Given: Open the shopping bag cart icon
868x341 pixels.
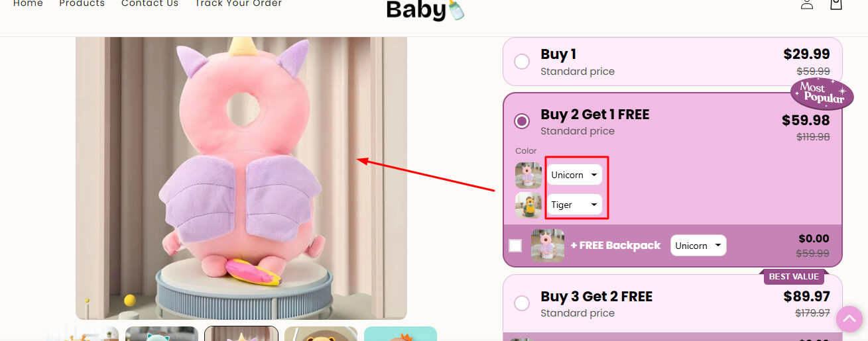Looking at the screenshot, I should (836, 3).
